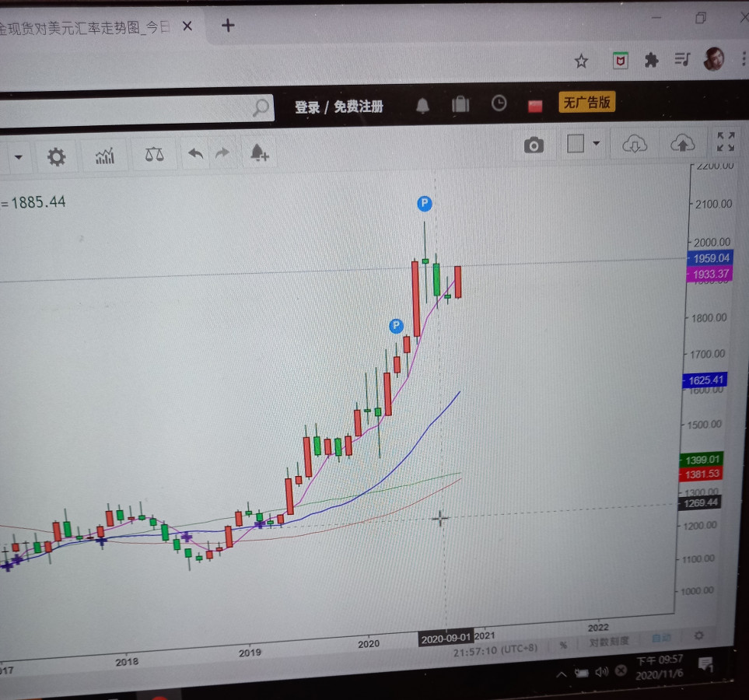Open browser three-dot menu
This screenshot has width=749, height=700.
click(x=744, y=58)
